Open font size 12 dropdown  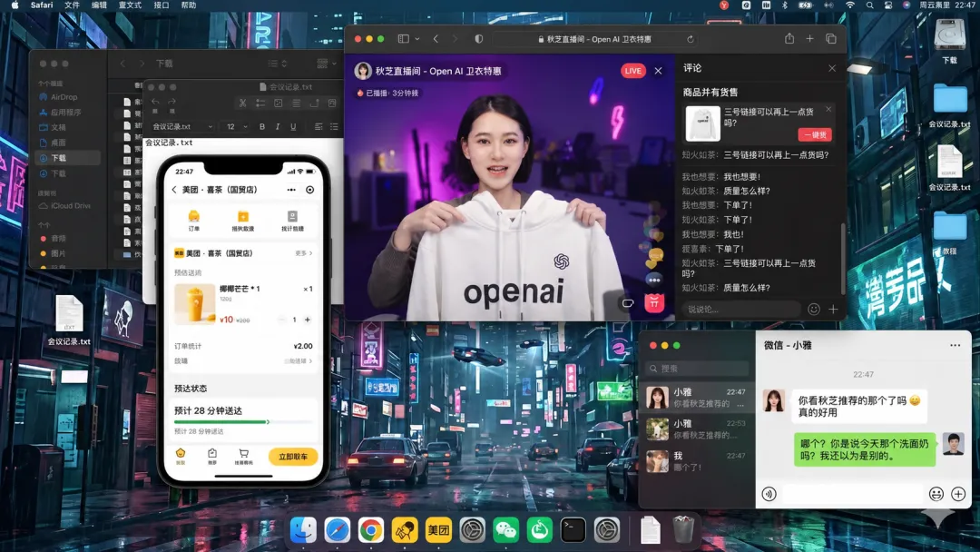pyautogui.click(x=236, y=126)
